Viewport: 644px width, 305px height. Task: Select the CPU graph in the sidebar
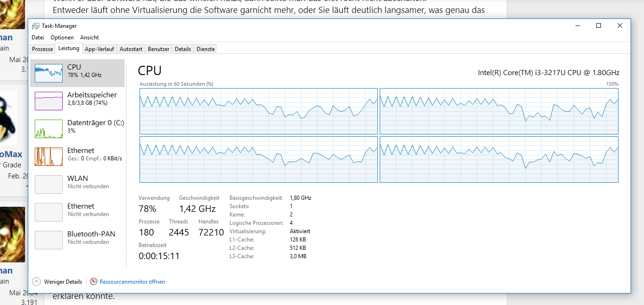pos(77,73)
